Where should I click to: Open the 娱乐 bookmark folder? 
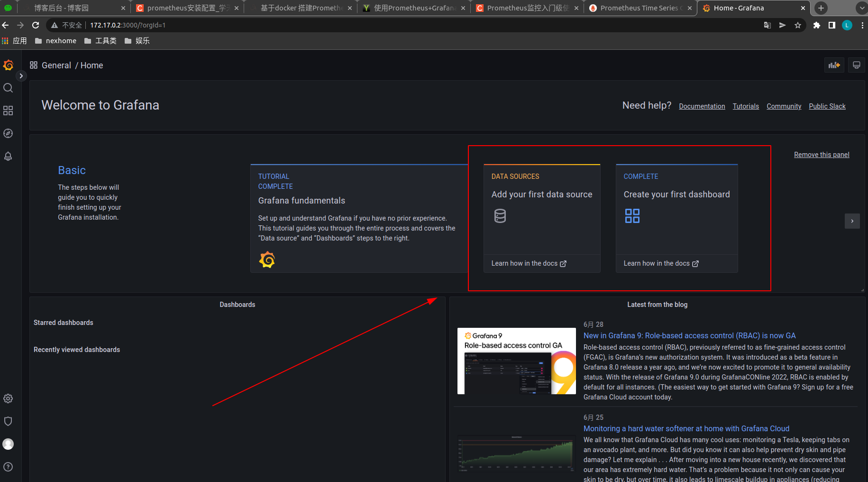click(137, 41)
